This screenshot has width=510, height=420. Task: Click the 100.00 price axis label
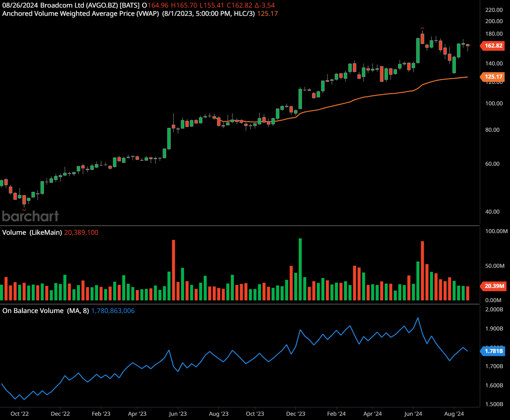click(x=494, y=103)
